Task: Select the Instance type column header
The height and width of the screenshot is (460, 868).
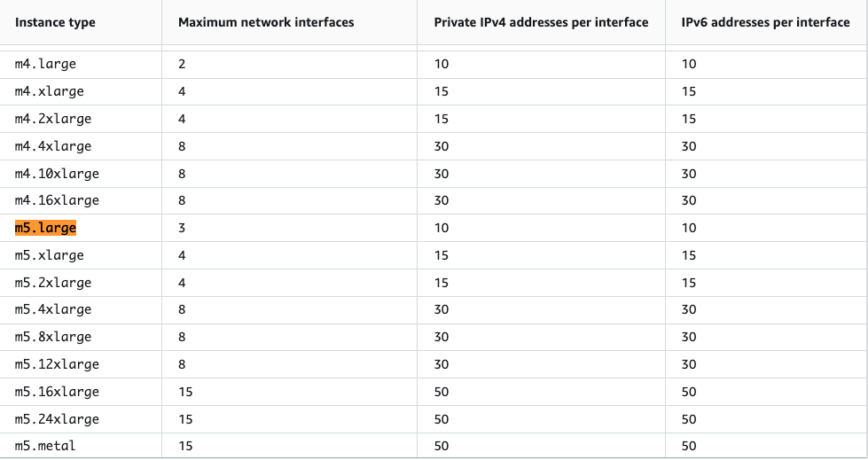Action: pos(55,23)
